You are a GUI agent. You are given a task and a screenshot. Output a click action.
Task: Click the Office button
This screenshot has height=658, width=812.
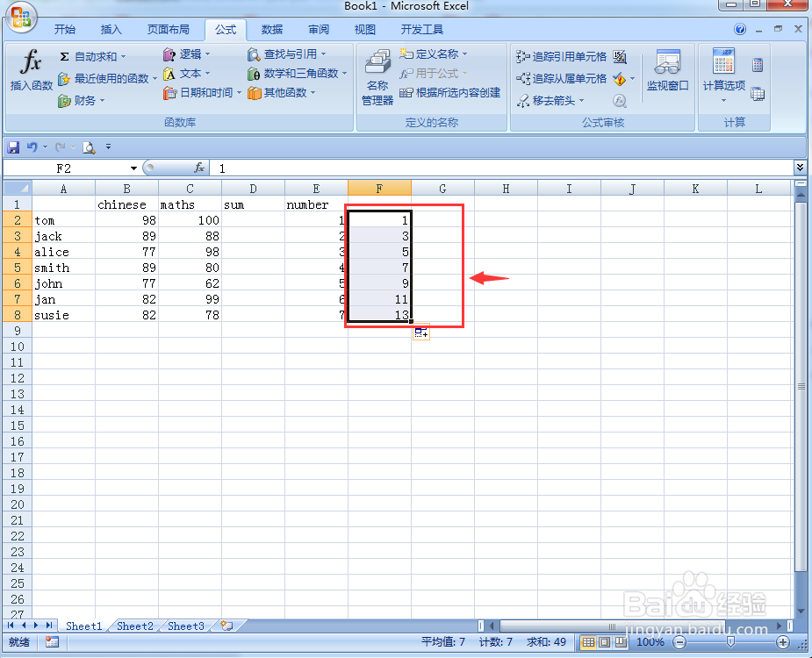coord(21,18)
